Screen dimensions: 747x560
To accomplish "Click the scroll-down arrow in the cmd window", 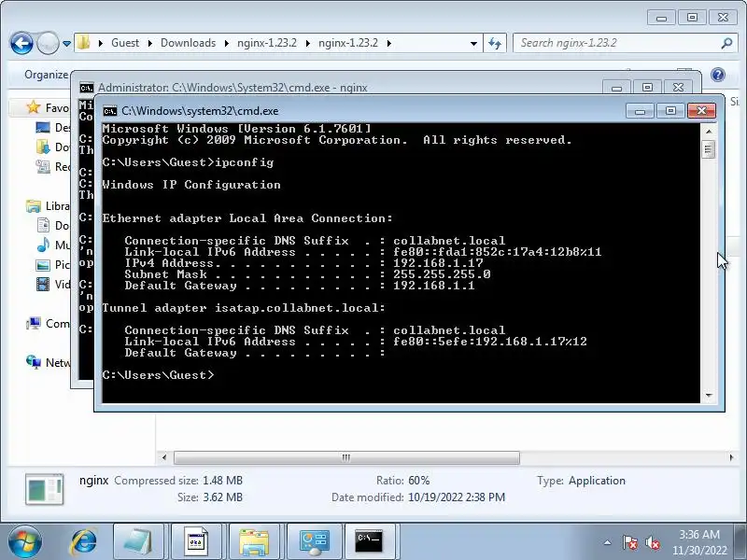I will click(709, 395).
